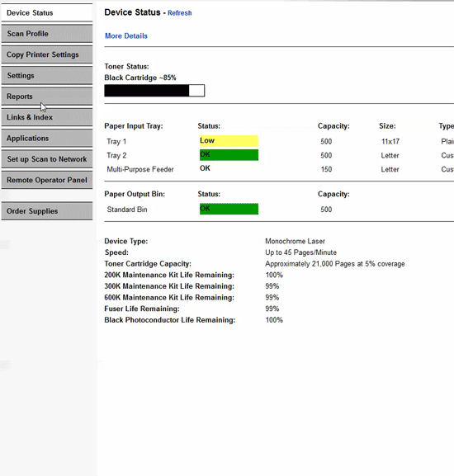
Task: Click the yellow Low status for Tray 1
Action: (229, 141)
